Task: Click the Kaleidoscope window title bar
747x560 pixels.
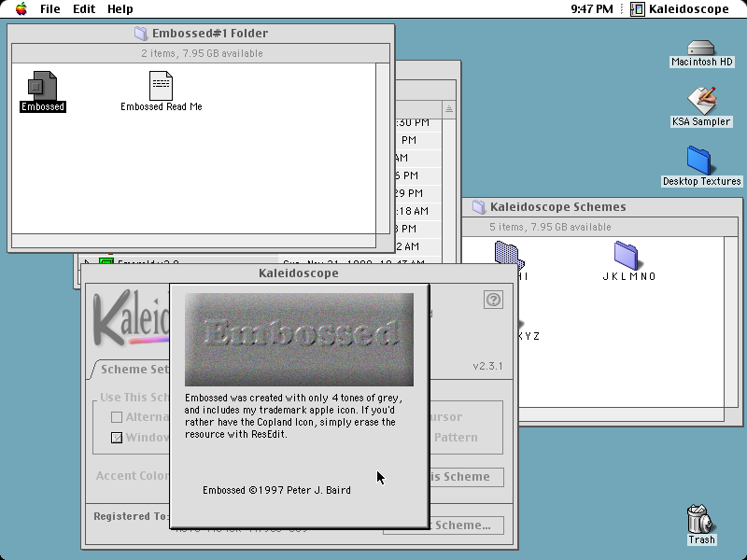Action: pos(299,273)
